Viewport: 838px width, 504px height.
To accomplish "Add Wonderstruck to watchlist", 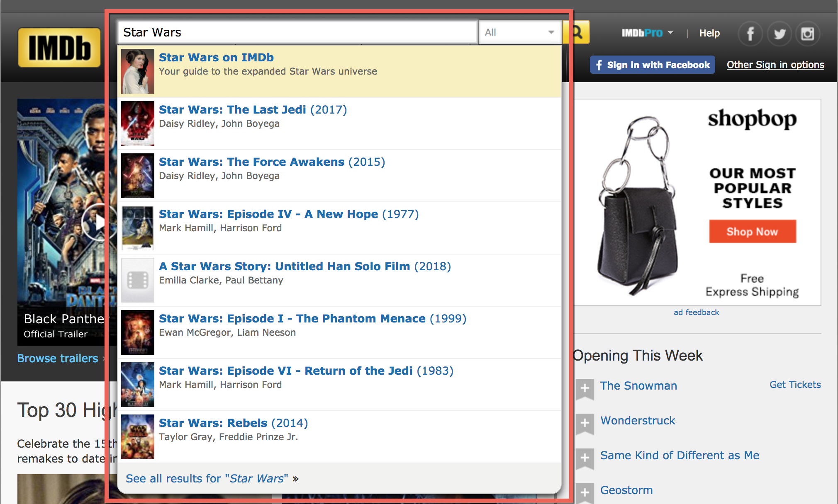I will coord(585,423).
